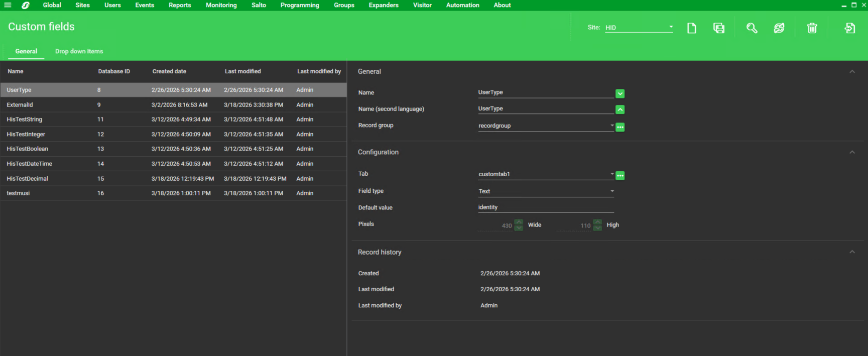The height and width of the screenshot is (356, 868).
Task: Delete the record with the trash icon
Action: (812, 28)
